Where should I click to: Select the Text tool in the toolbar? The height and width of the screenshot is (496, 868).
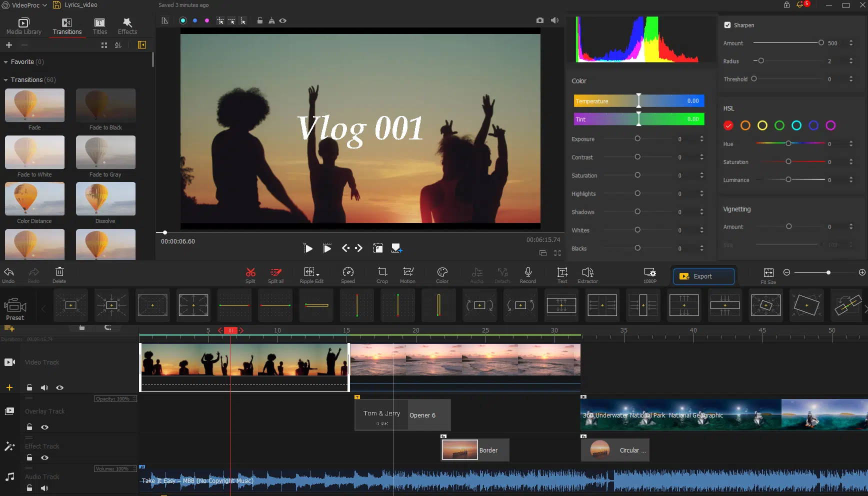click(x=561, y=274)
